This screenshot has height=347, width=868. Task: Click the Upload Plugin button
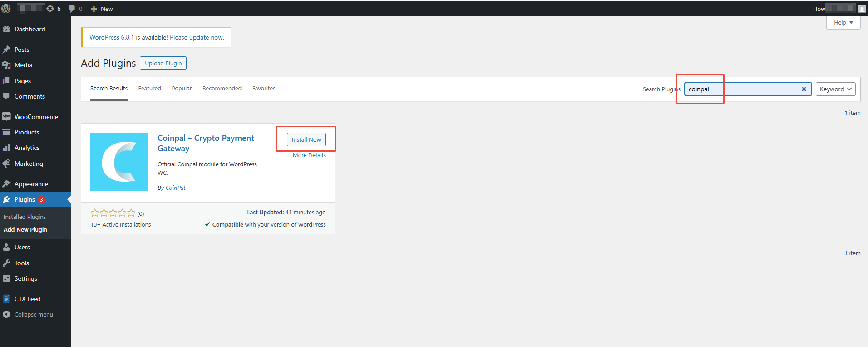click(x=163, y=63)
